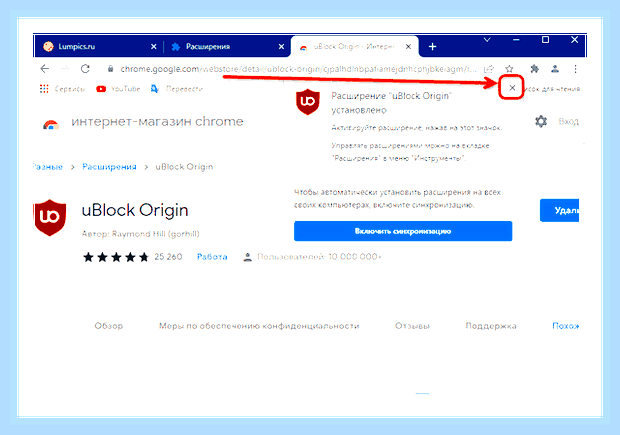
Task: Click the uBlock Origin icon in the popup
Action: click(x=308, y=102)
